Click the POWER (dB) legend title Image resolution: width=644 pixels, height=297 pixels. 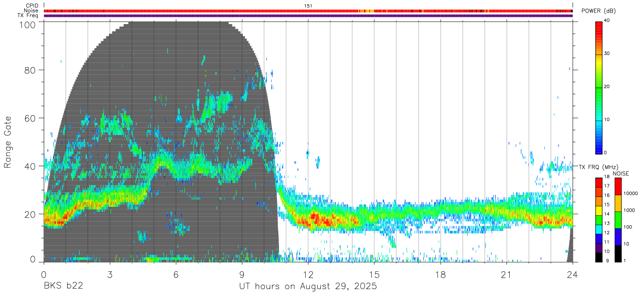point(598,11)
